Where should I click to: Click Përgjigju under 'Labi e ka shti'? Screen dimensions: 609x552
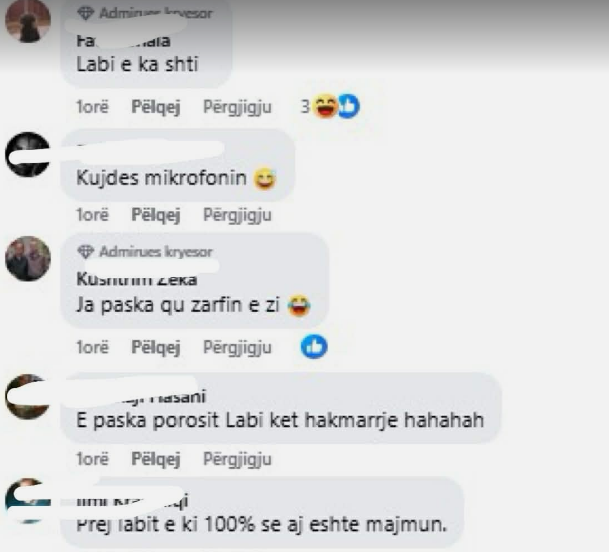(x=237, y=107)
